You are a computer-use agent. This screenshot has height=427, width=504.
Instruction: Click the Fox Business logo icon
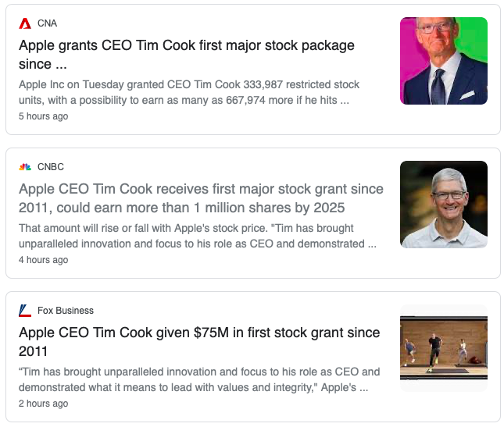tap(25, 311)
